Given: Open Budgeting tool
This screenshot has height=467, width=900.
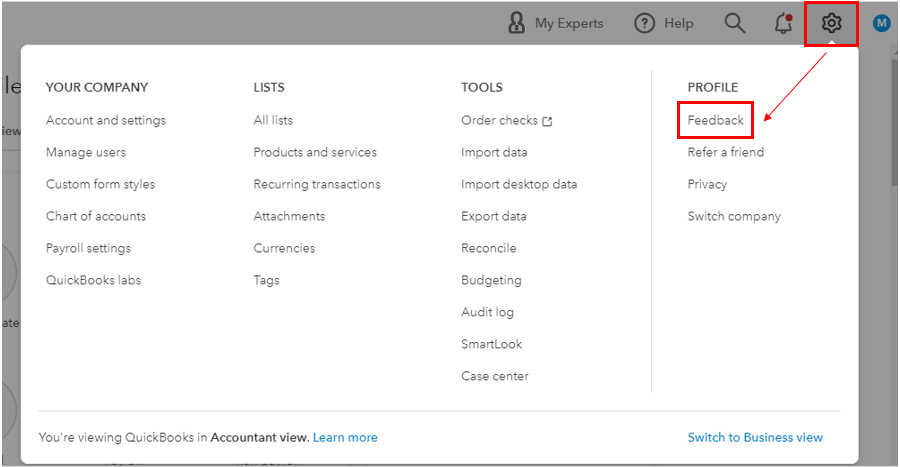Looking at the screenshot, I should [x=491, y=281].
